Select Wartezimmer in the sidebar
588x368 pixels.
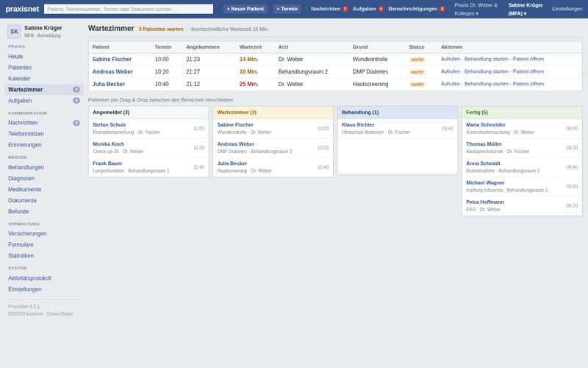coord(43,89)
